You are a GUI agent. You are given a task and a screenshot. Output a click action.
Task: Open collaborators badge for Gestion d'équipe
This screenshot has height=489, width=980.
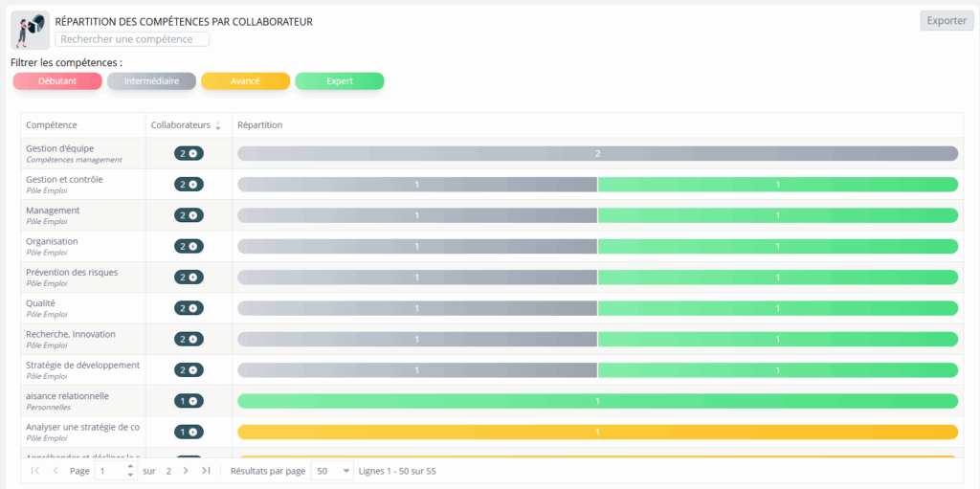[189, 153]
